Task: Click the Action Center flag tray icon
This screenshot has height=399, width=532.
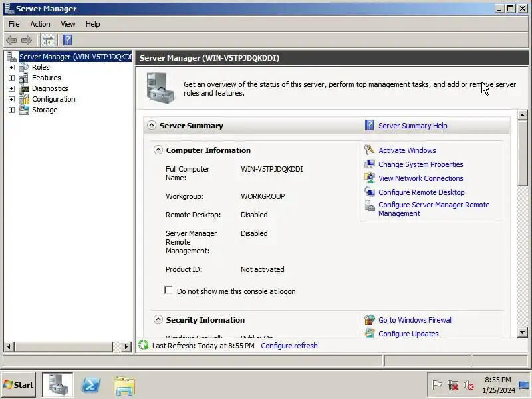Action: pyautogui.click(x=436, y=385)
